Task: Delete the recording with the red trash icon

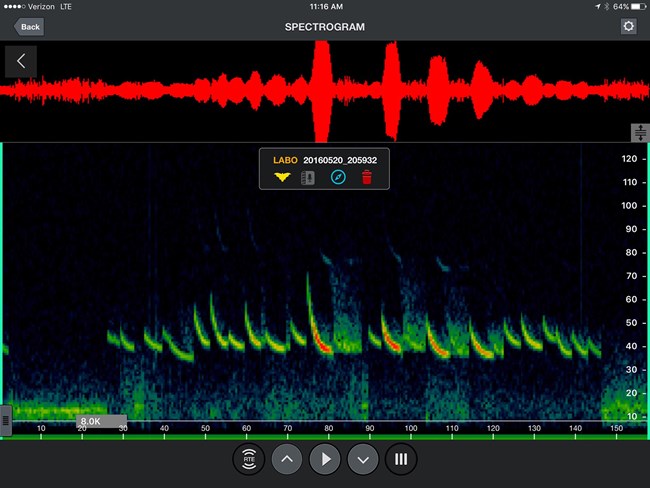Action: coord(367,178)
